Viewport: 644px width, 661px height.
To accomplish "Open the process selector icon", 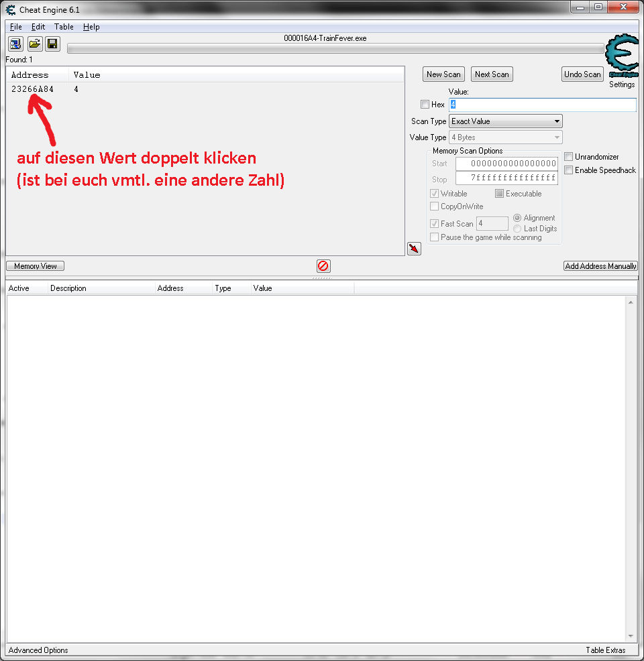I will [15, 44].
